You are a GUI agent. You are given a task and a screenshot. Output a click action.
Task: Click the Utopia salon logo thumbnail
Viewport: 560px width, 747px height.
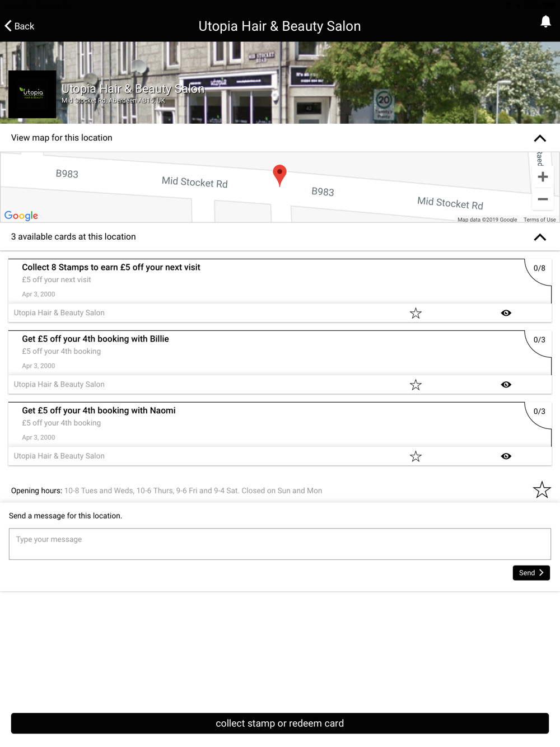point(32,94)
